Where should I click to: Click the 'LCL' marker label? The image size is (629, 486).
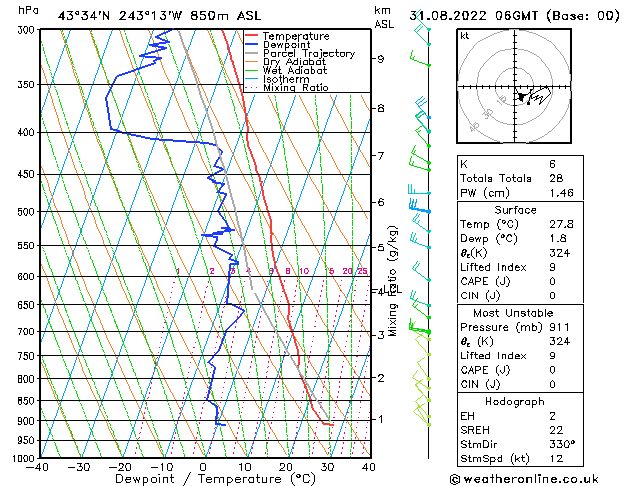(392, 289)
